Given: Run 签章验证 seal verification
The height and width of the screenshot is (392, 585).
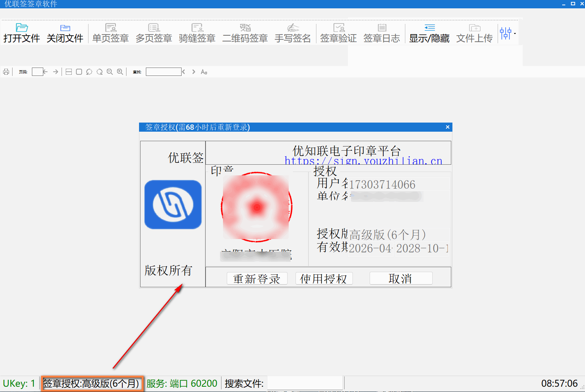Looking at the screenshot, I should [x=338, y=33].
